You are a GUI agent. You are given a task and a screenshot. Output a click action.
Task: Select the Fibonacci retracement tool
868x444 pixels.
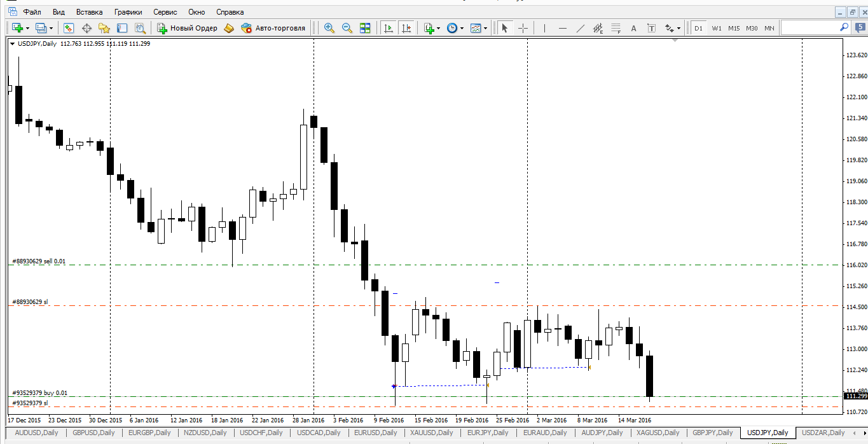pyautogui.click(x=616, y=28)
